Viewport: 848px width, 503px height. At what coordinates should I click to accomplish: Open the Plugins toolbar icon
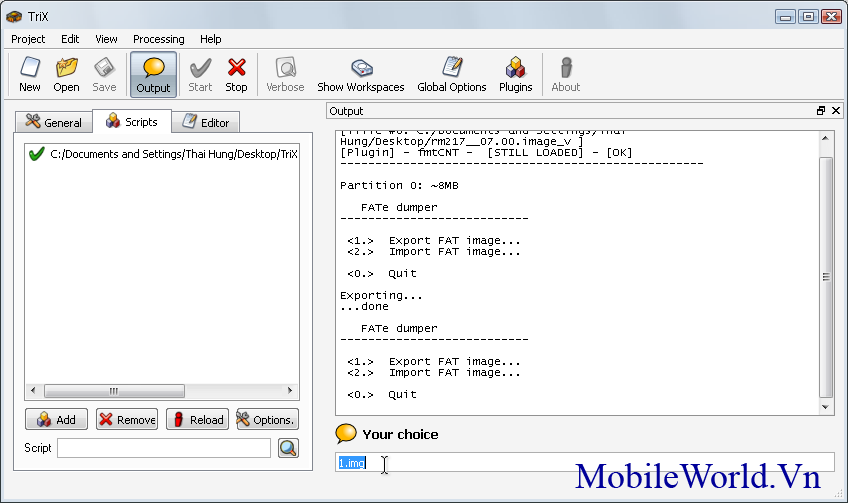click(x=515, y=74)
